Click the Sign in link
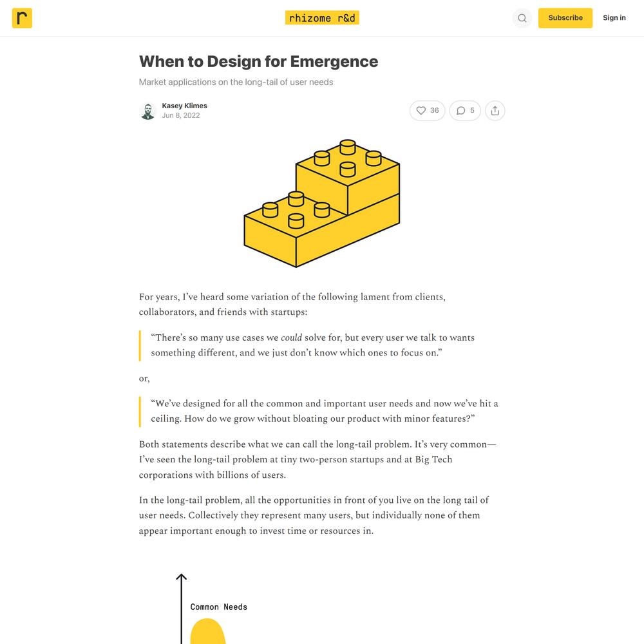Image resolution: width=644 pixels, height=644 pixels. pos(614,17)
